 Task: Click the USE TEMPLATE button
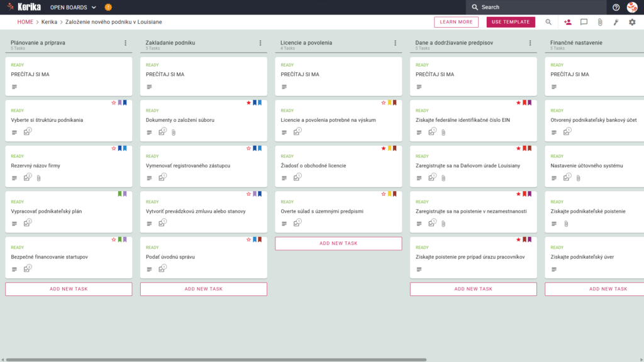point(511,22)
